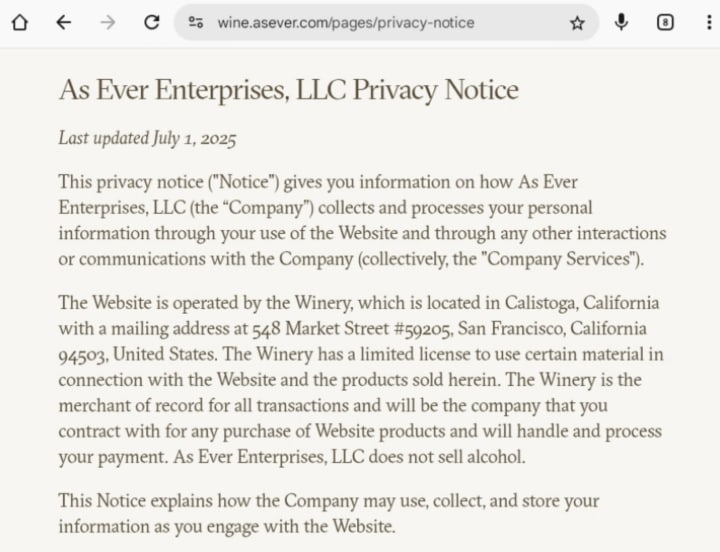Click the "Last updated July 1, 2025" line
This screenshot has width=720, height=552.
coord(147,139)
